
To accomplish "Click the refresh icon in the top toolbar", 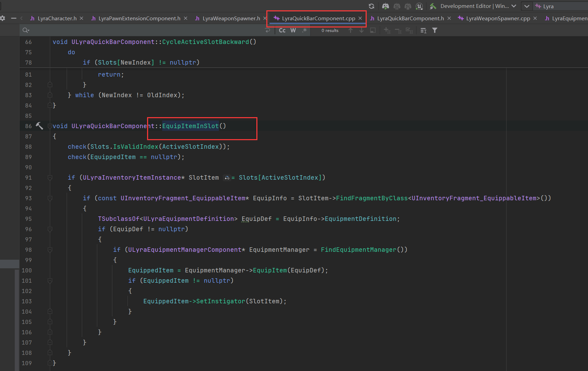I will (371, 6).
